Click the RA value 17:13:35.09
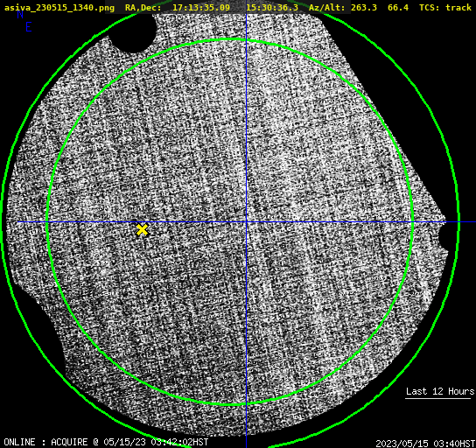476x448 pixels. click(x=201, y=7)
